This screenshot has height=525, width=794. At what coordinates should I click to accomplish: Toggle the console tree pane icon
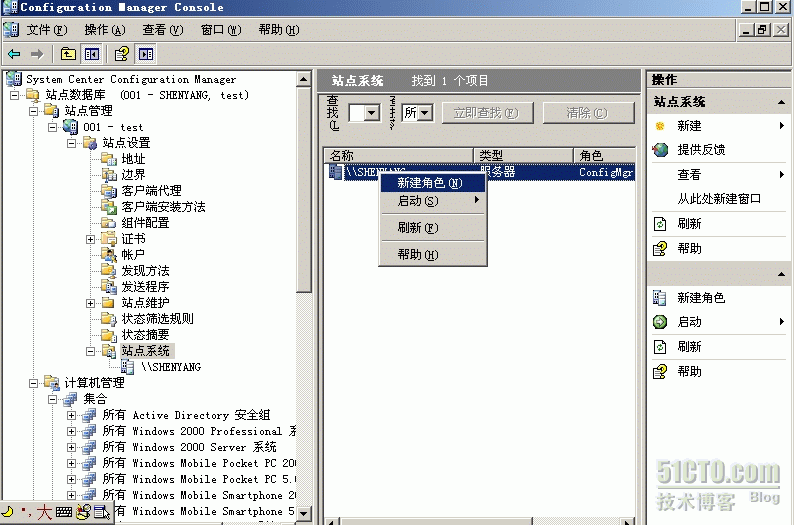pyautogui.click(x=92, y=54)
